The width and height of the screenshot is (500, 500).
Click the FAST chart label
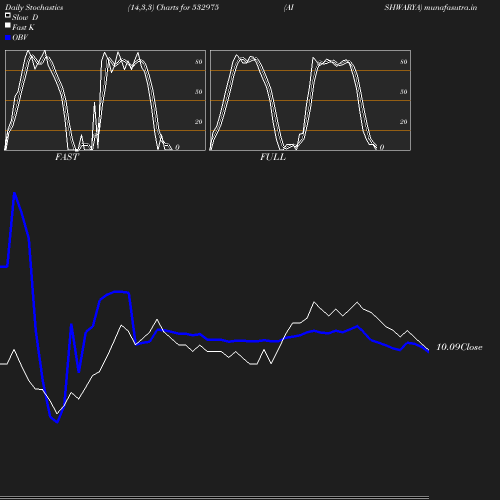pos(67,157)
